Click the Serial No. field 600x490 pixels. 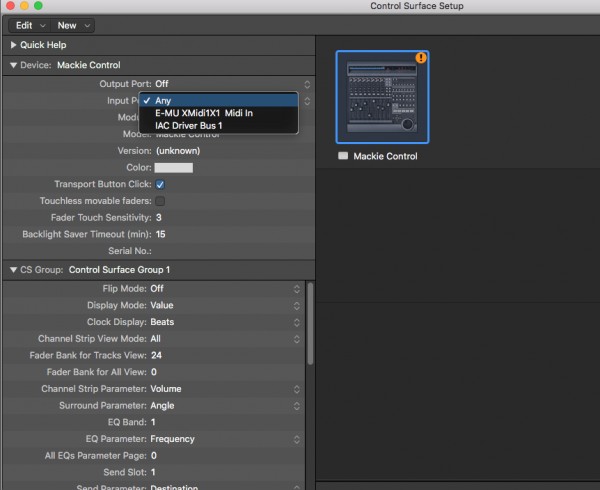tap(232, 251)
